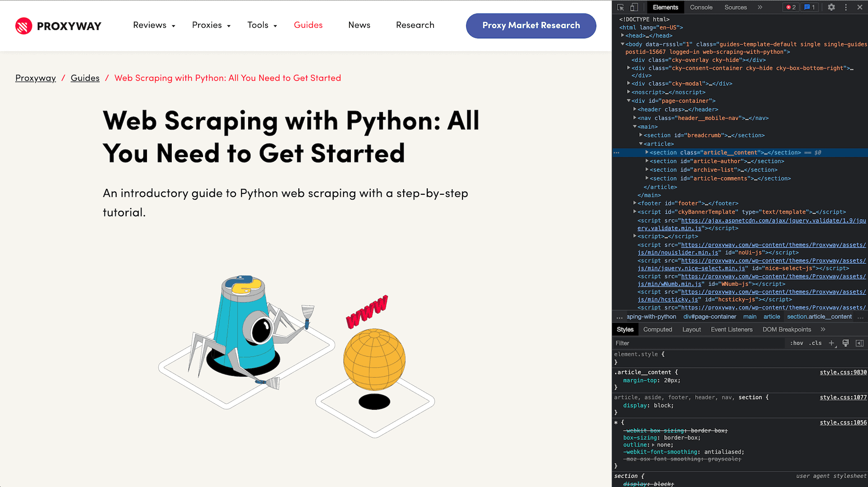
Task: Open the Computed styles tab
Action: point(658,329)
